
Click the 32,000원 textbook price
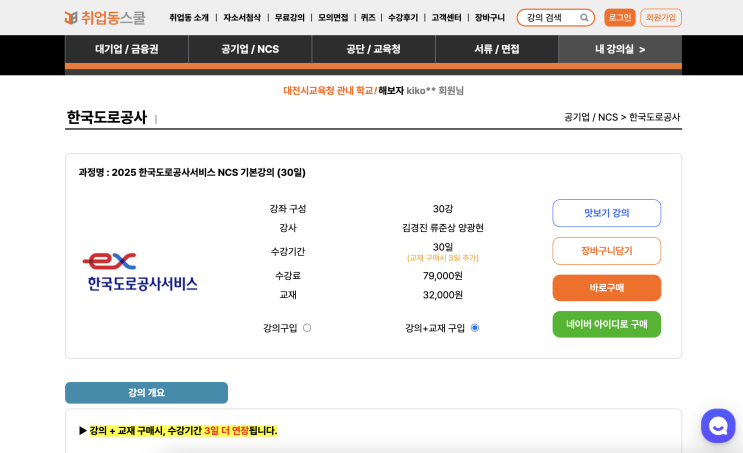click(443, 295)
